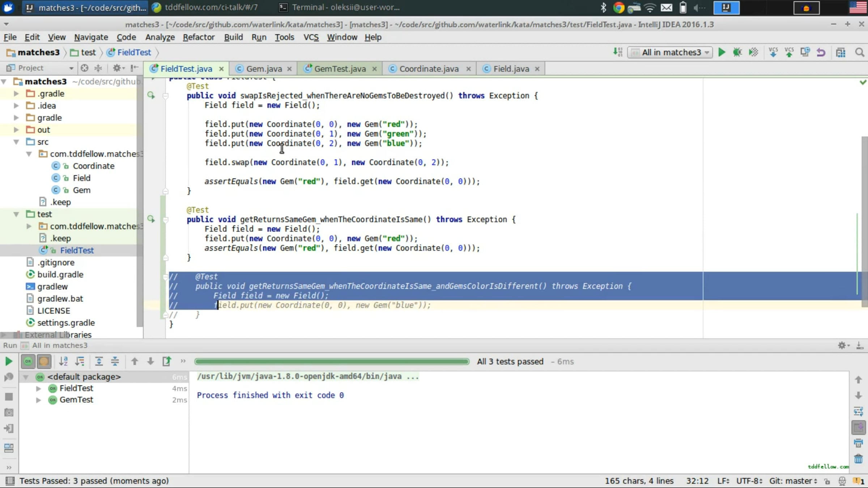This screenshot has width=868, height=488.
Task: Click UTF-8 encoding in status bar
Action: point(749,481)
